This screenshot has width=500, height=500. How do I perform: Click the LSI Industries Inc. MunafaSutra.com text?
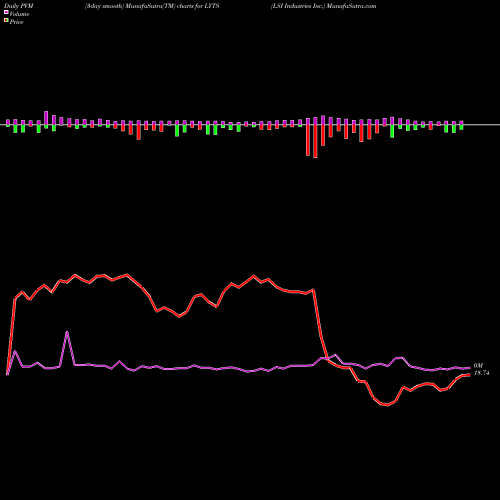point(323,6)
